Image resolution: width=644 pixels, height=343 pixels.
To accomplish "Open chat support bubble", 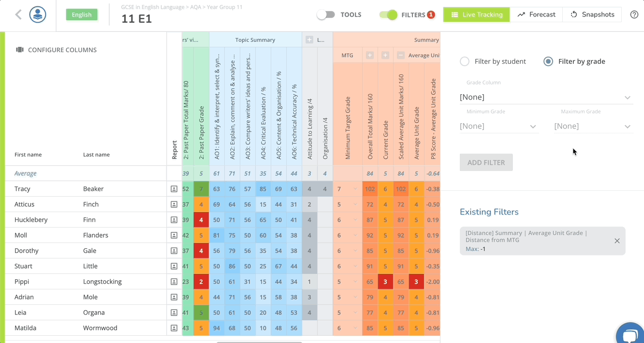I will (x=630, y=335).
